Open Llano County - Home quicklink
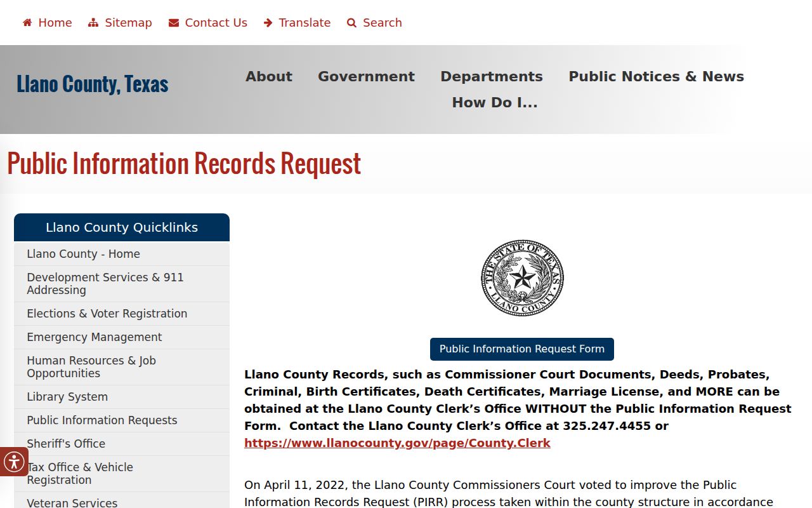 122,254
